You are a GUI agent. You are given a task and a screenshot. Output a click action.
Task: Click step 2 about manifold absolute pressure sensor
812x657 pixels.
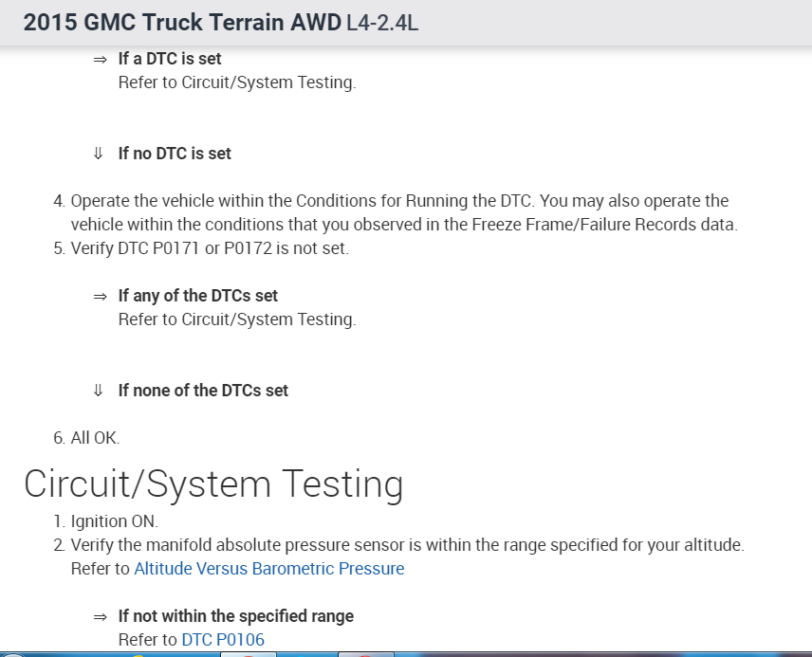tap(407, 545)
